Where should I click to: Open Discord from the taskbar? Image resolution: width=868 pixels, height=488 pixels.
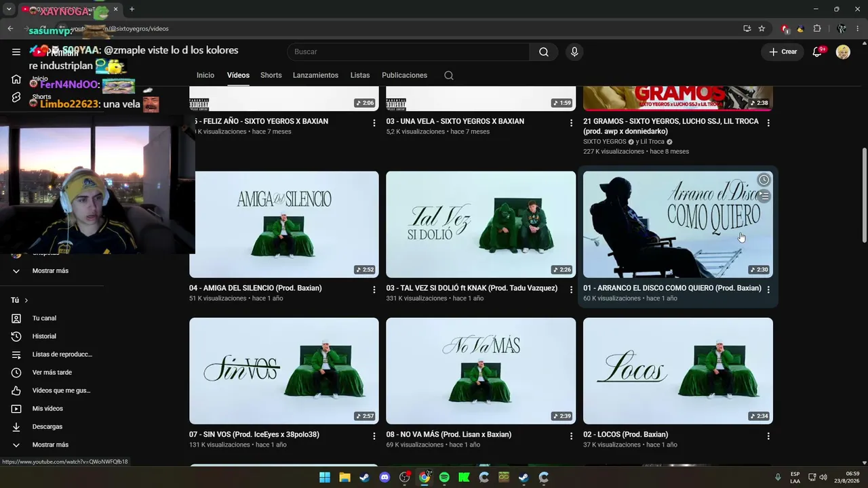(x=384, y=477)
